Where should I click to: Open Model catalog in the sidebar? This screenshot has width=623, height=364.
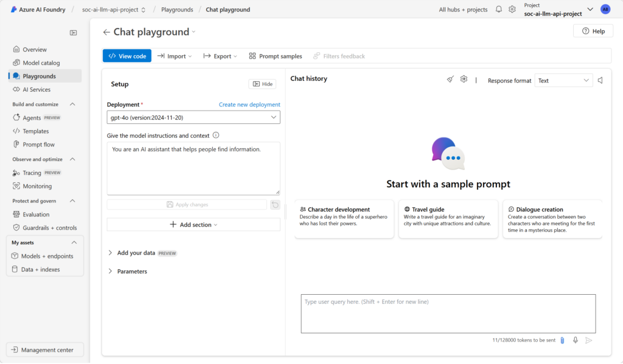41,63
